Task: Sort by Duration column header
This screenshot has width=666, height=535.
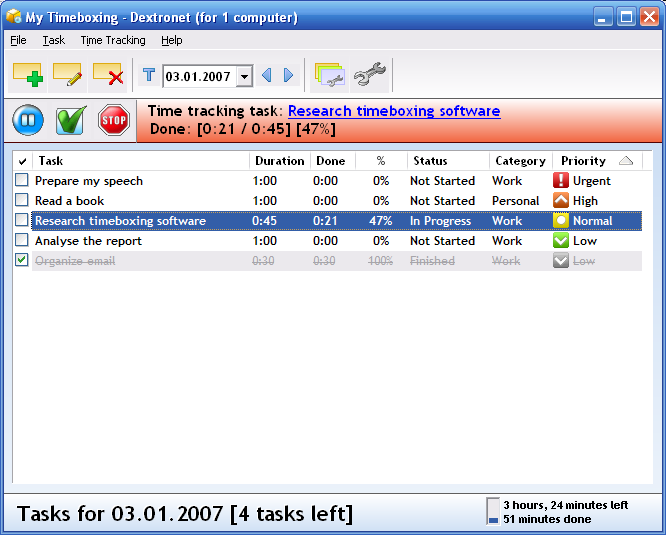Action: coord(280,161)
